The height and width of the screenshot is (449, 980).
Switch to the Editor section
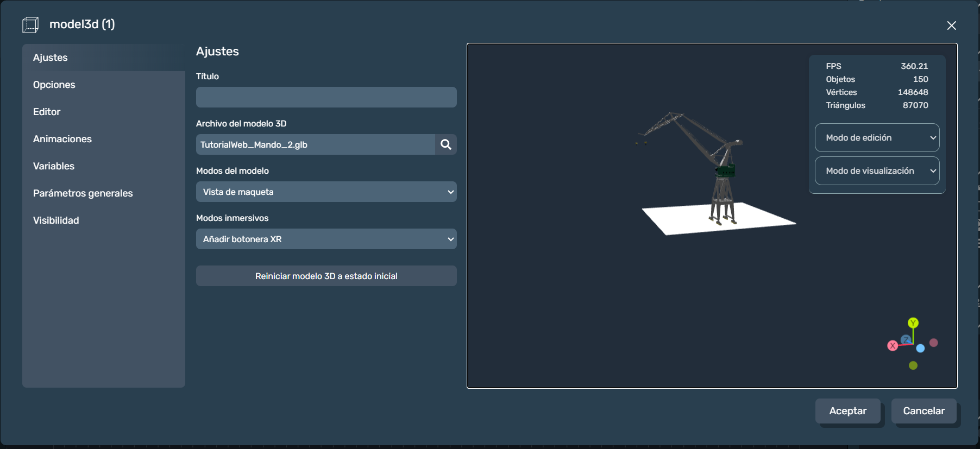tap(104, 112)
